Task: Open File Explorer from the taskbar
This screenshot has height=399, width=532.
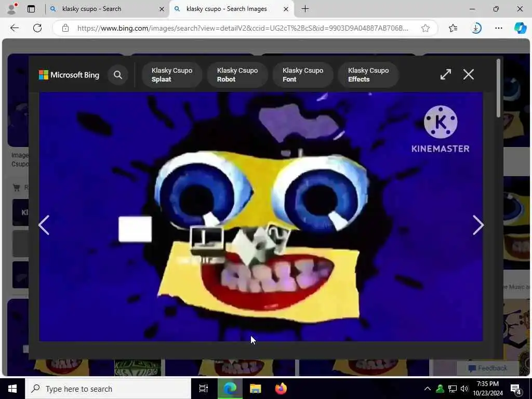Action: pyautogui.click(x=256, y=389)
